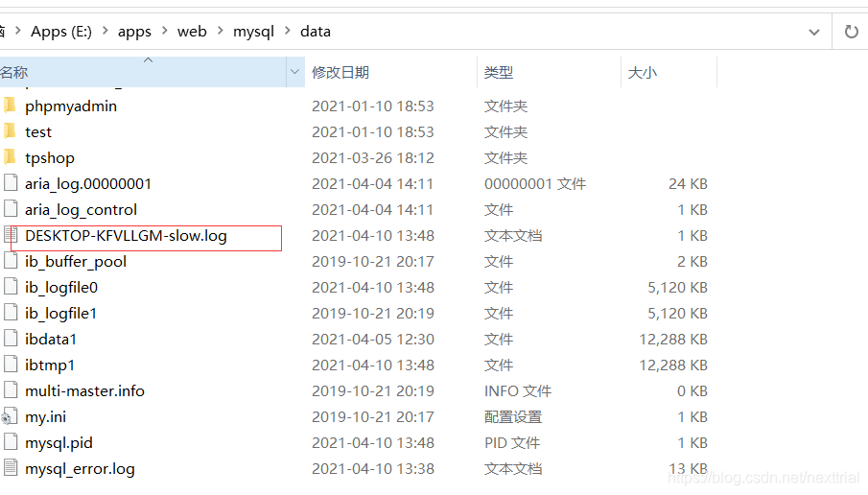Viewport: 868px width, 495px height.
Task: Click ib_buffer_pool date 2019-10-21 20:17
Action: (x=373, y=261)
